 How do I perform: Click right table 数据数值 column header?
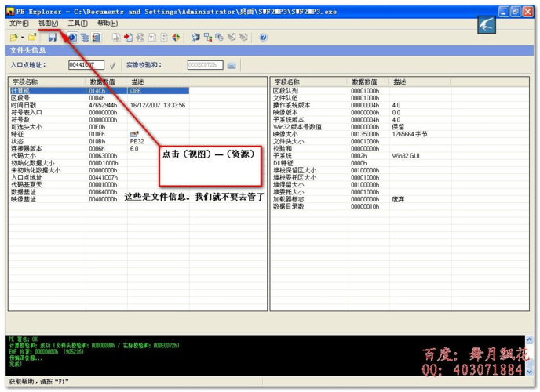[368, 82]
